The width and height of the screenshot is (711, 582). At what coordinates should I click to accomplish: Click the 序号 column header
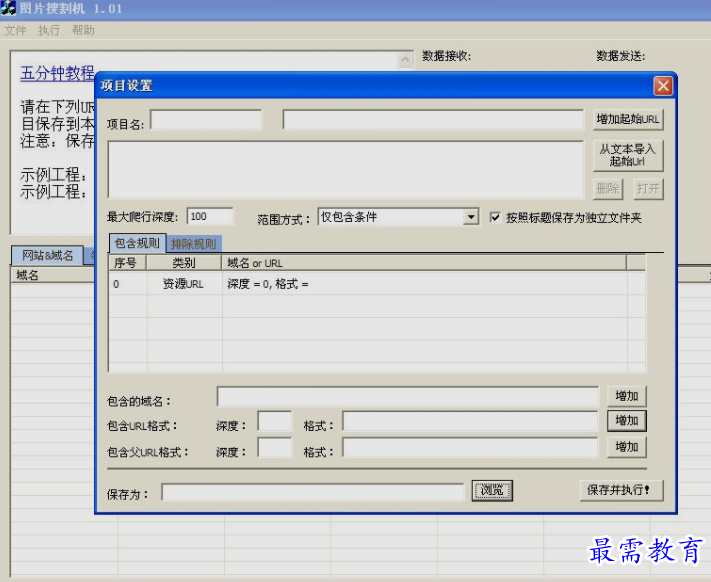[127, 263]
